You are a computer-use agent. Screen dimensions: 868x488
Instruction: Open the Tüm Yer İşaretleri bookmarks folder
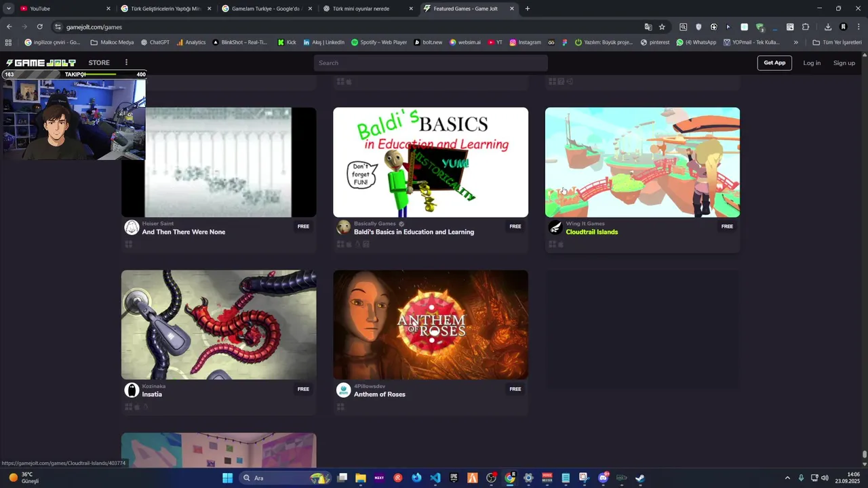(x=837, y=42)
